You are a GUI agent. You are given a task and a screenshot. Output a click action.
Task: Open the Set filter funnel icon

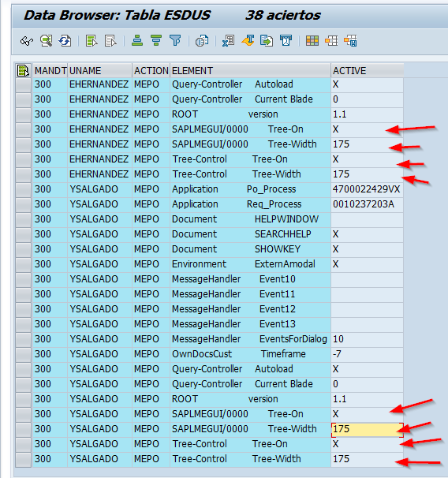(175, 40)
